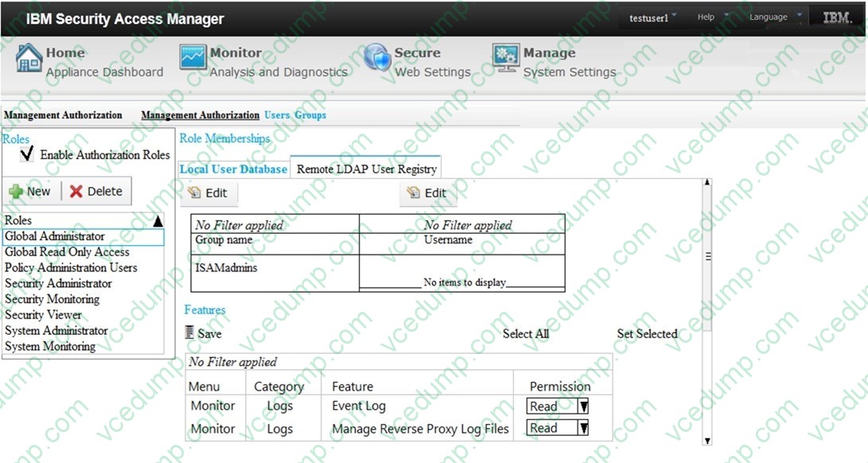Click the Secure Web Settings globe icon
Viewport: 868px width, 463px height.
coord(377,58)
